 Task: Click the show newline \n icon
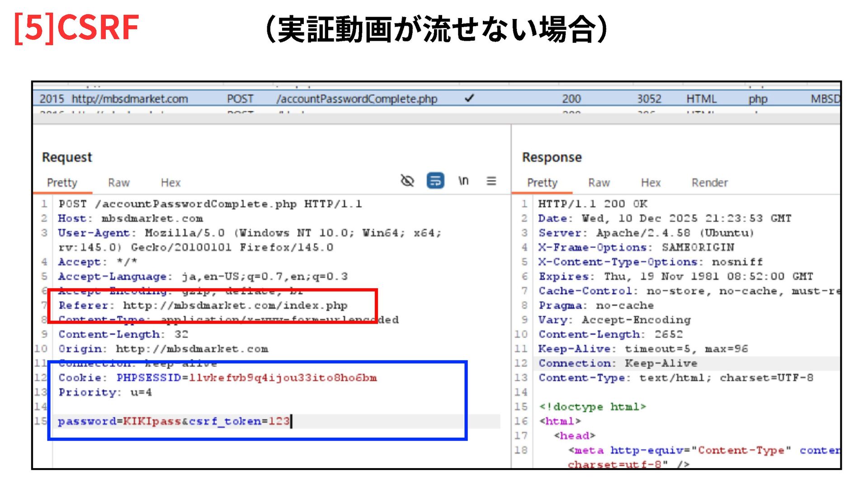point(463,181)
